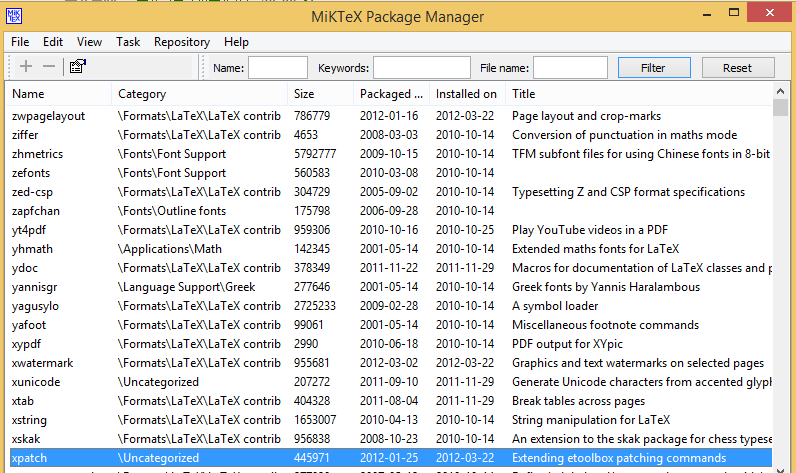Viewport: 796px width, 473px height.
Task: Click the title 'Extended maths fonts for LaTeX'
Action: pos(595,249)
